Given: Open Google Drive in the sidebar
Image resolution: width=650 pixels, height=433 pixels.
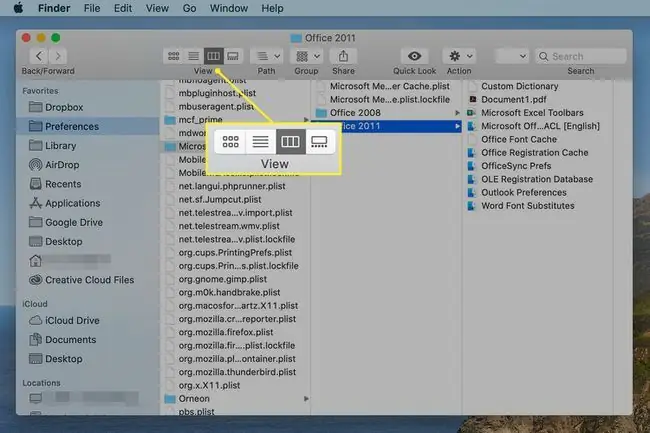Looking at the screenshot, I should pyautogui.click(x=88, y=222).
